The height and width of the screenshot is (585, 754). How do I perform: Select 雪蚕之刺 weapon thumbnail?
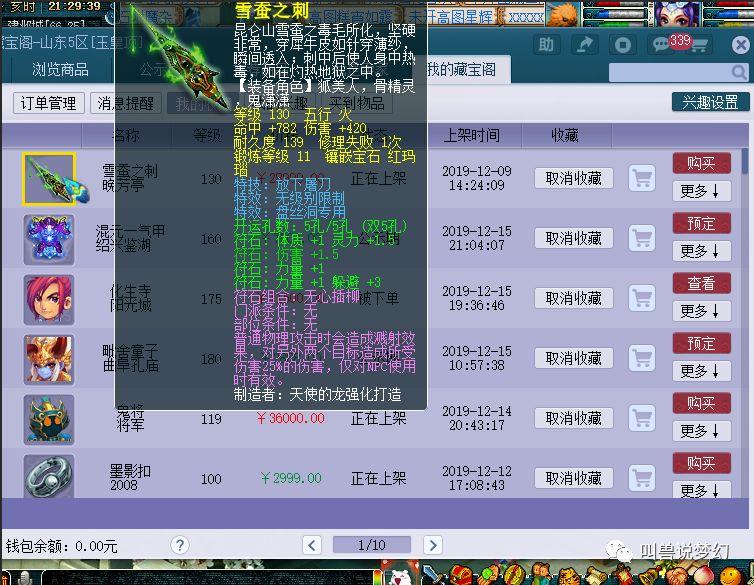[49, 179]
